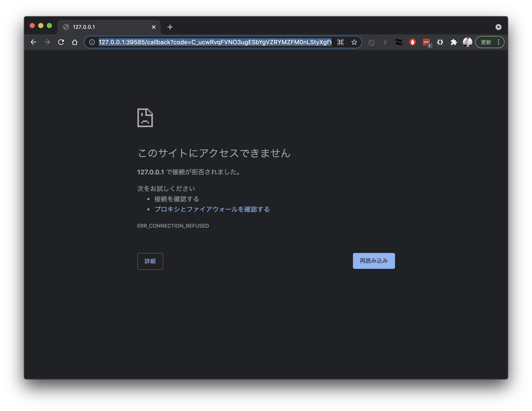Open the QR code grid icon in the address bar
Image resolution: width=532 pixels, height=411 pixels.
pos(340,42)
